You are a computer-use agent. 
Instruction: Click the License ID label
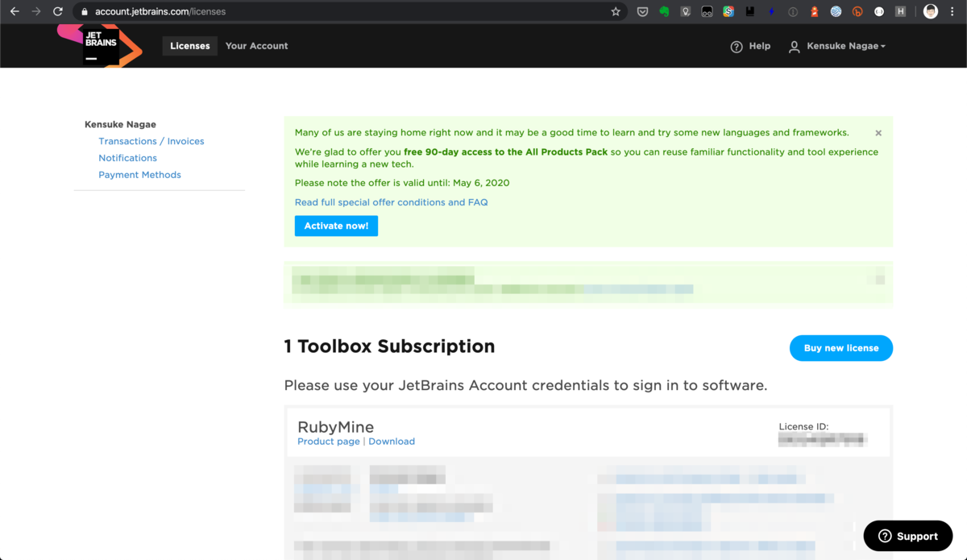[x=803, y=427]
